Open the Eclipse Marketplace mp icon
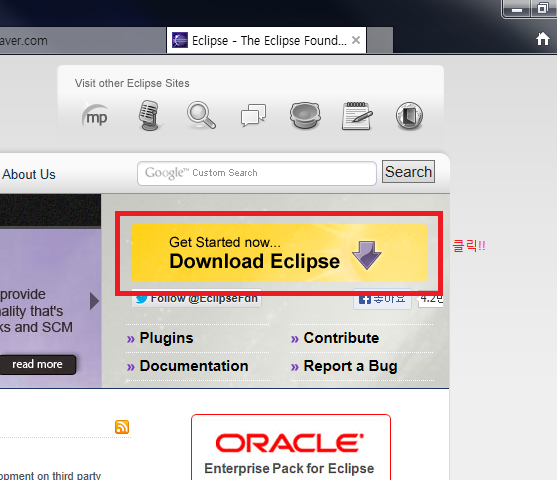Viewport: 557px width, 480px height. [95, 115]
